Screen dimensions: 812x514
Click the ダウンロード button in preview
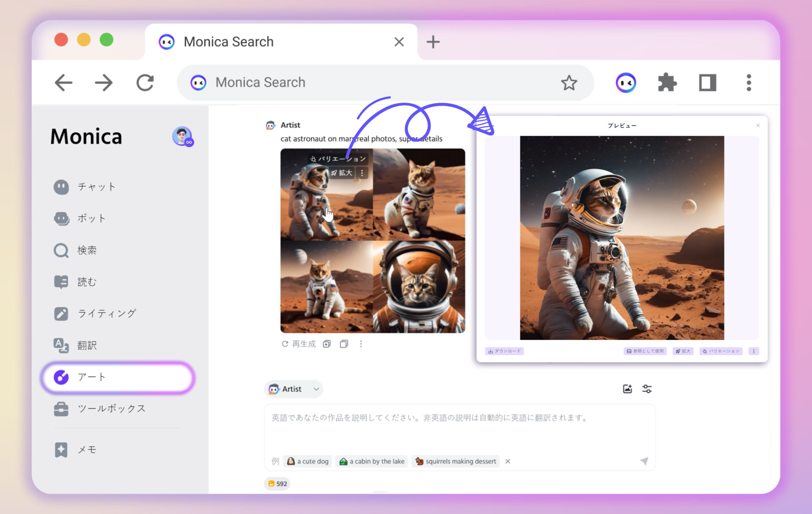coord(505,351)
